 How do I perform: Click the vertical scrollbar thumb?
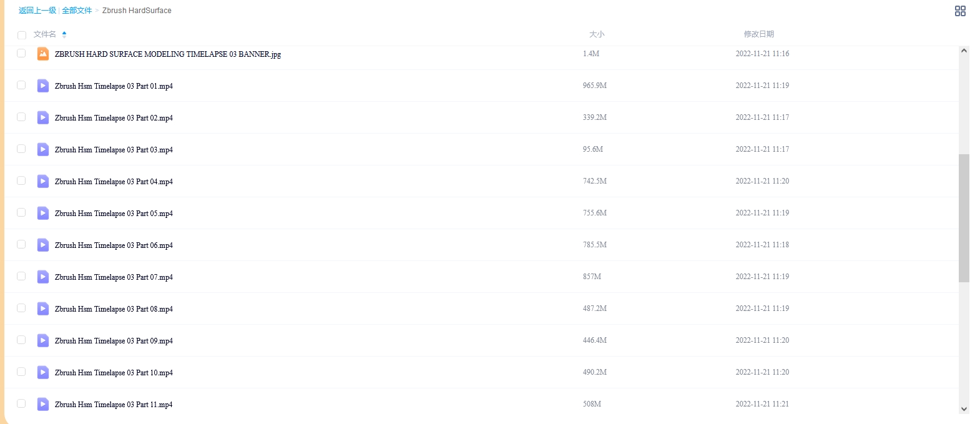point(964,218)
